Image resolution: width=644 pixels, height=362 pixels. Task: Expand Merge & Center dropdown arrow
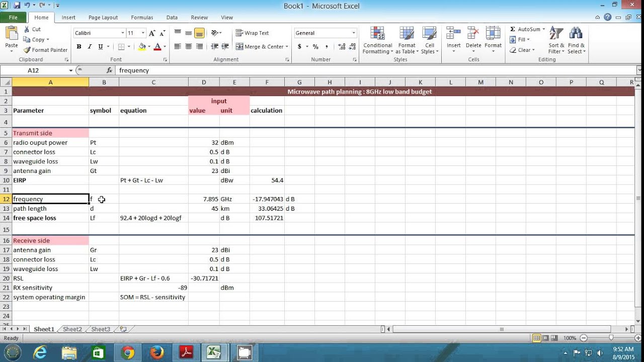tap(287, 47)
